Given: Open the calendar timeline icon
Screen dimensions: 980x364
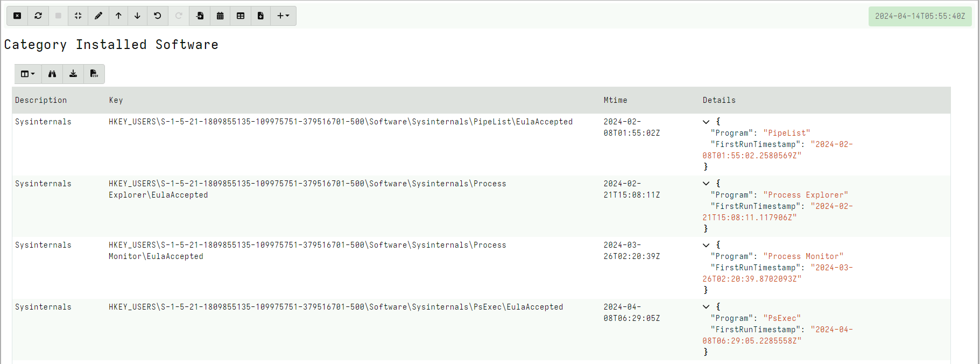Looking at the screenshot, I should coord(220,16).
